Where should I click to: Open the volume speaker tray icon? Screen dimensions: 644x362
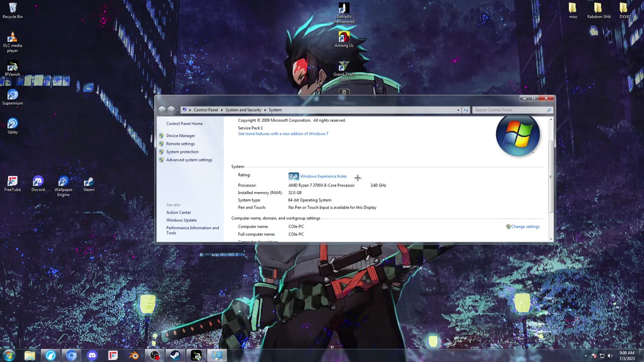point(610,356)
